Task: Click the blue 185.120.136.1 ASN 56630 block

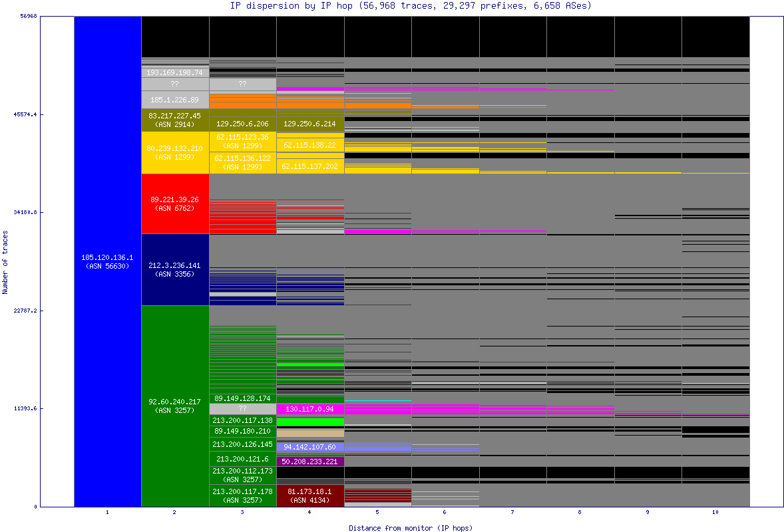Action: coord(107,261)
